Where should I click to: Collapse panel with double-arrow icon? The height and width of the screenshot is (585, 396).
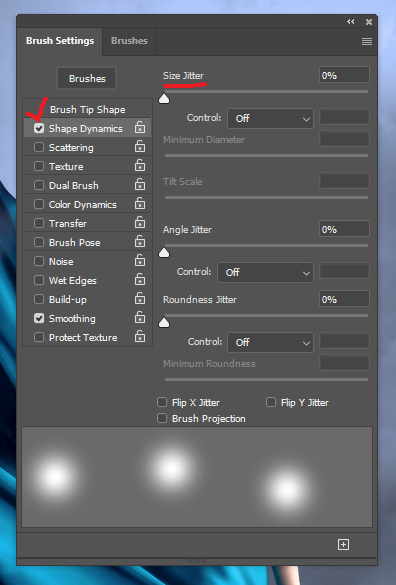click(350, 22)
